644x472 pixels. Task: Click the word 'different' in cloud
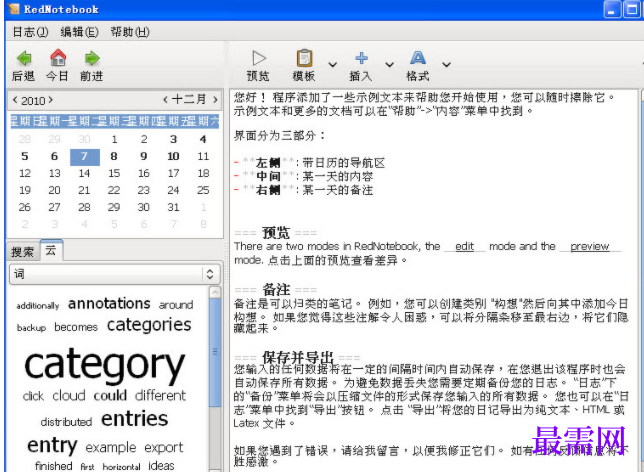(161, 395)
